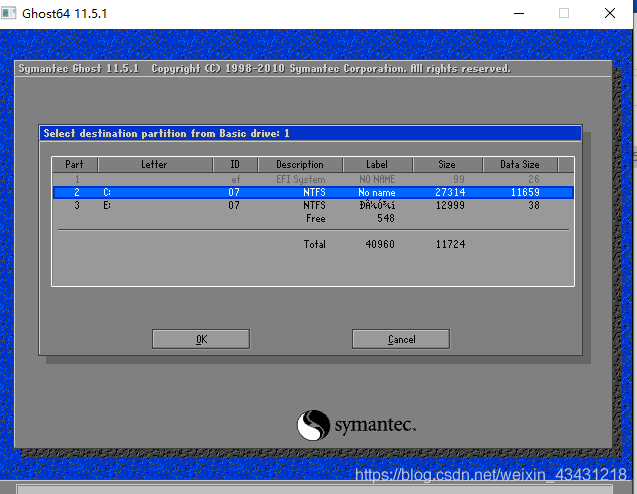
Task: Select partition 2 row with C: drive
Action: point(313,192)
